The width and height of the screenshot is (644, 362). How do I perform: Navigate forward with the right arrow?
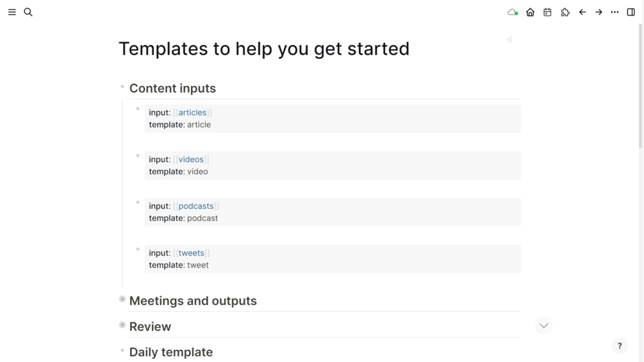[599, 12]
